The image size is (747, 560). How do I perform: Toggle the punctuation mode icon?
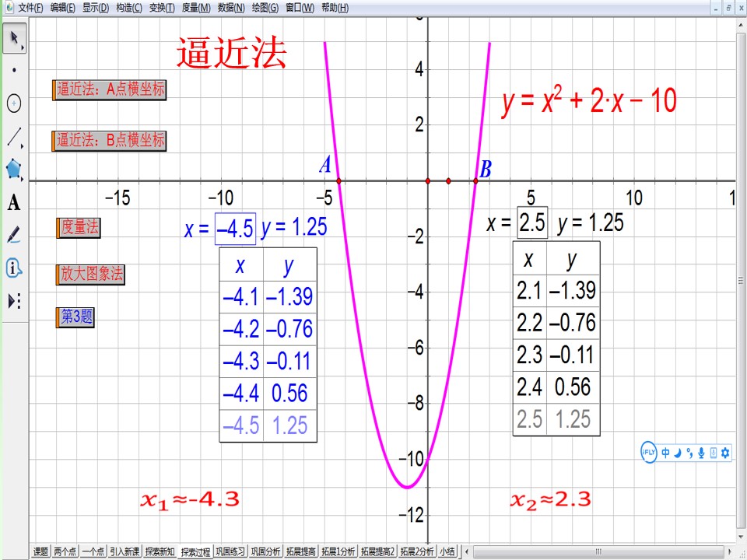(690, 453)
